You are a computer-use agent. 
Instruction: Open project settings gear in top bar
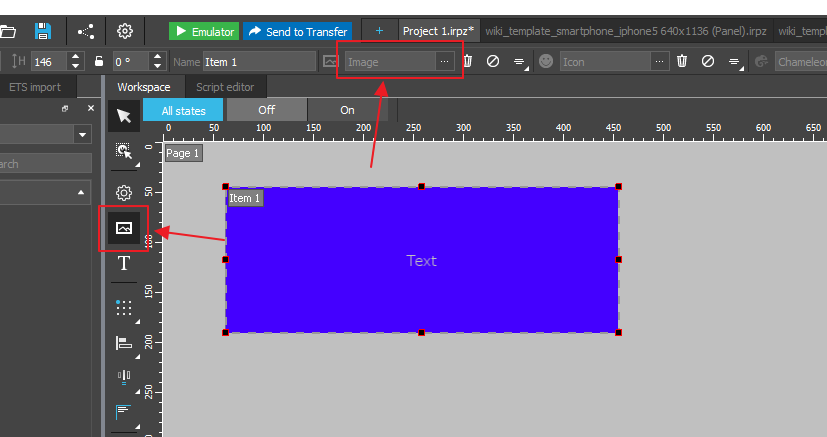[x=125, y=31]
